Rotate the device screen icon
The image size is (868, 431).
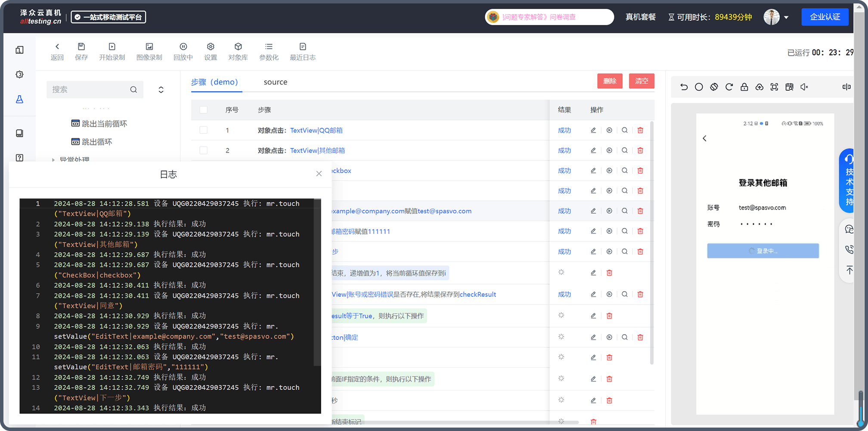(714, 87)
